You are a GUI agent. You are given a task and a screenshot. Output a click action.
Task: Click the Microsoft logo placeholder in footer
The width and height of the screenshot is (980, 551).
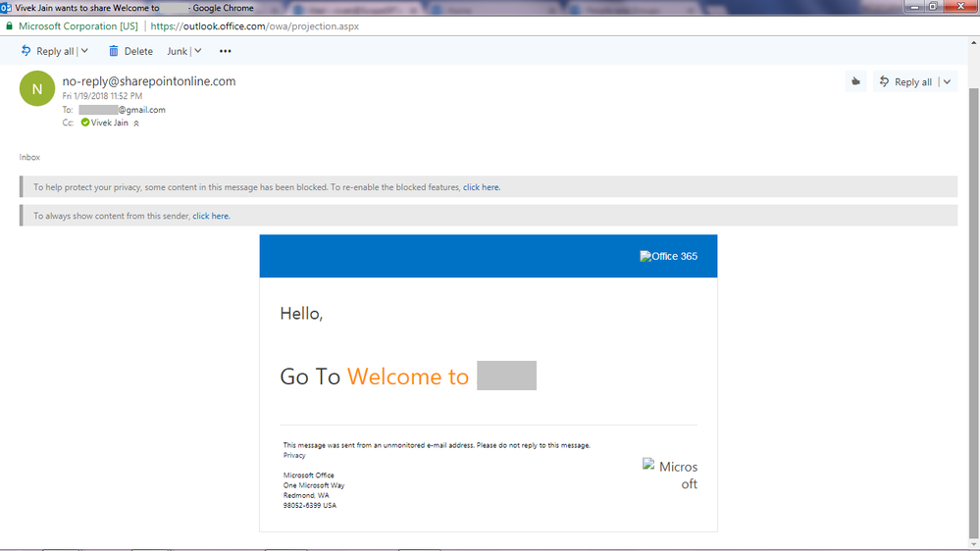(x=669, y=475)
